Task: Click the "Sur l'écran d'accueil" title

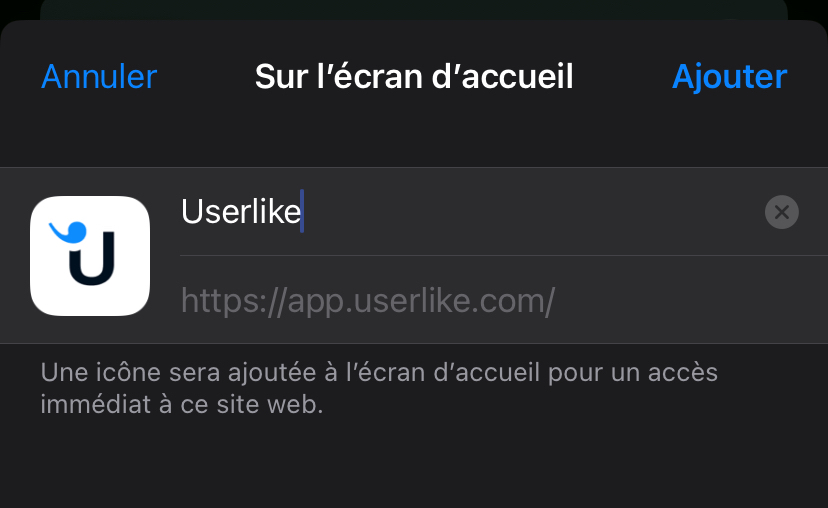Action: click(414, 77)
